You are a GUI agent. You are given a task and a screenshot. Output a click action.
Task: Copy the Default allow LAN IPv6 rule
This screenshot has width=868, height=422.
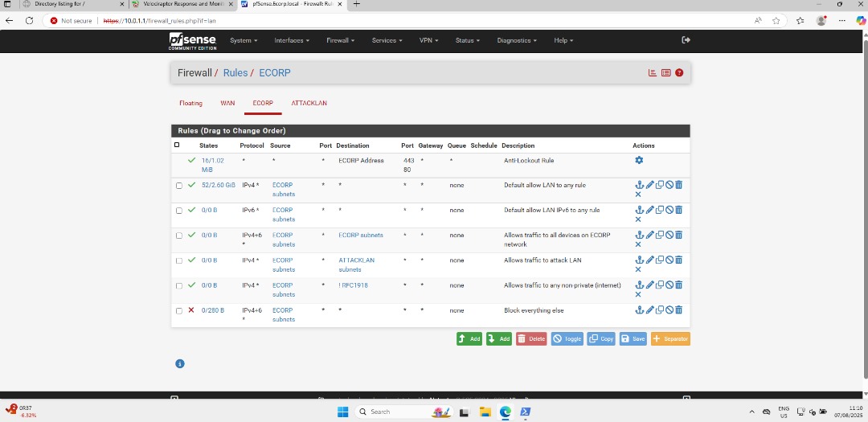(659, 210)
